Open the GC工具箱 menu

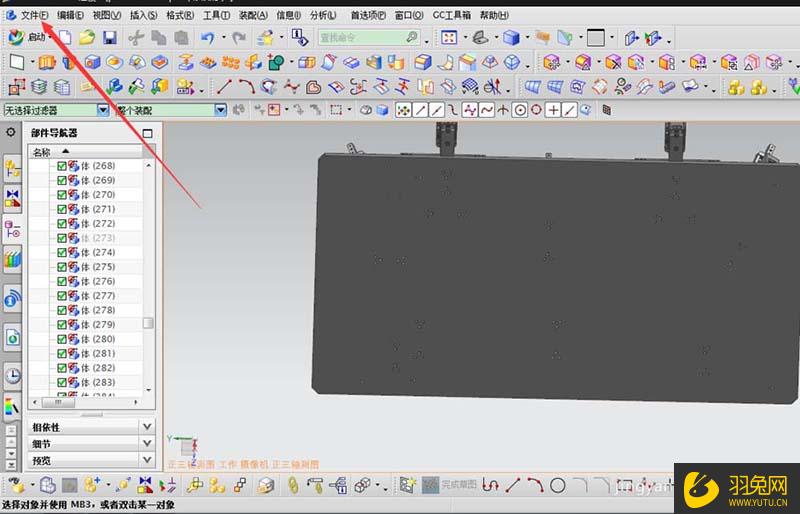pyautogui.click(x=453, y=15)
